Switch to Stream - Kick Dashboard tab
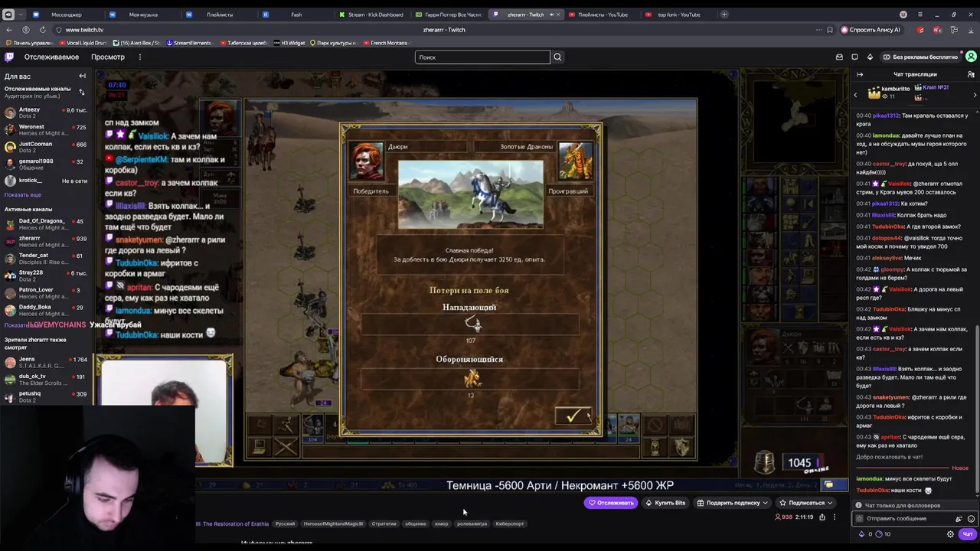This screenshot has height=551, width=980. tap(372, 15)
